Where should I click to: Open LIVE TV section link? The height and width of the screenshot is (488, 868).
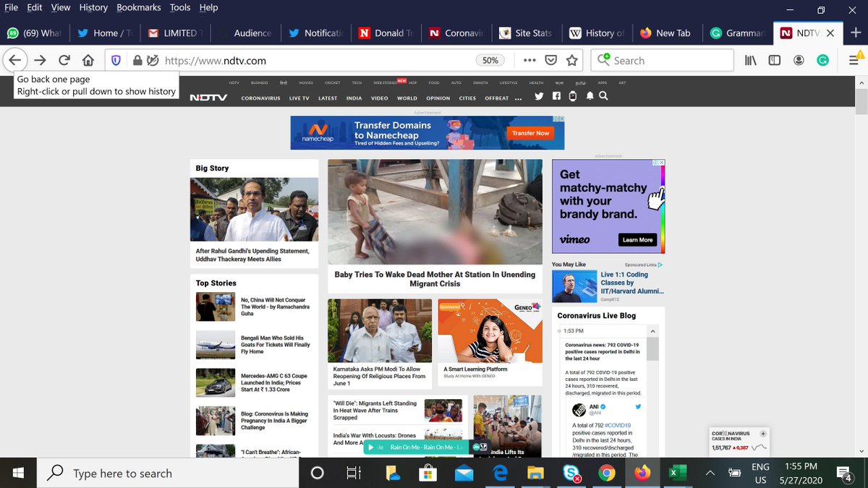point(299,98)
